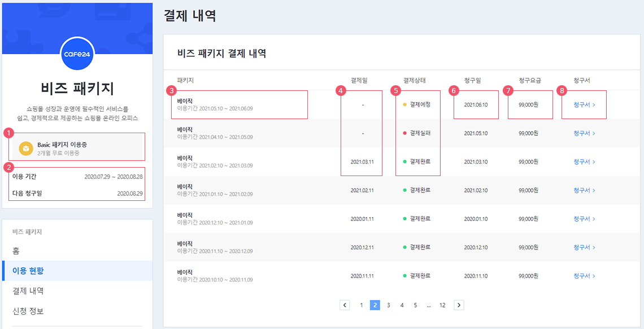Screen dimensions: 644x329
Task: Click 2개월 무료 이용중 text
Action: (x=58, y=153)
